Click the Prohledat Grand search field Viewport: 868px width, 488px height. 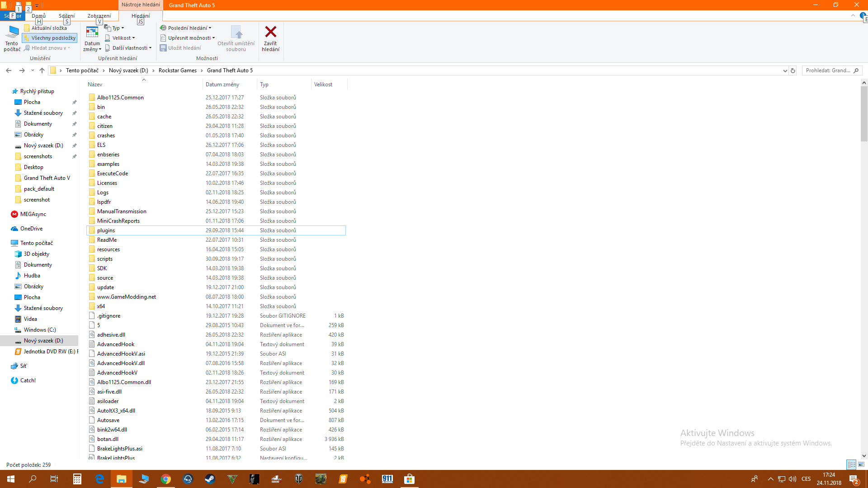[827, 70]
